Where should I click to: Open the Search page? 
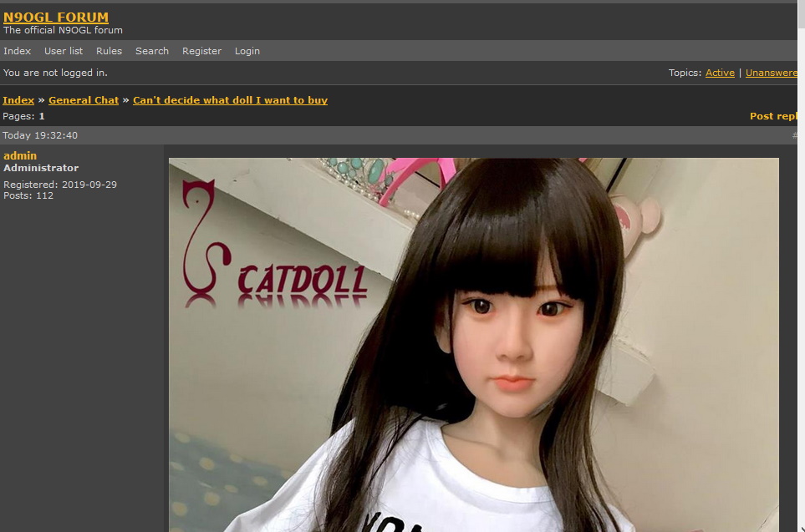(152, 51)
